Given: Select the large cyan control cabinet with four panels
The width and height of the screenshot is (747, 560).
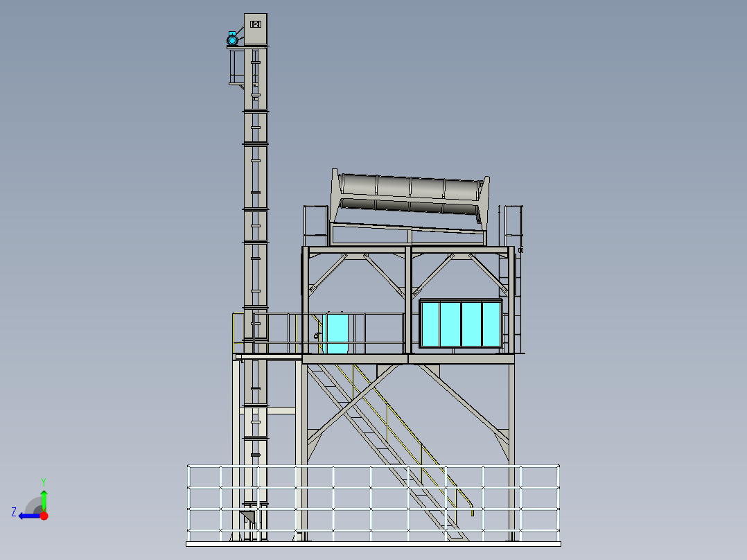Looking at the screenshot, I should tap(461, 324).
